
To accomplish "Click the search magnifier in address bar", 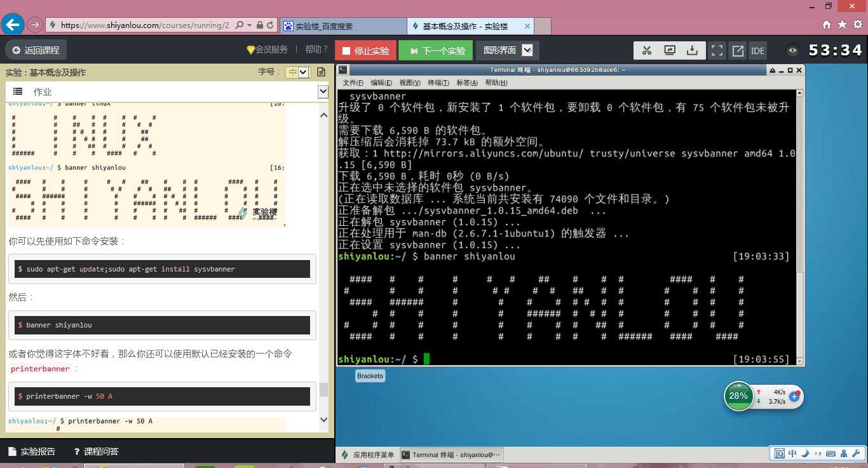I will pyautogui.click(x=239, y=25).
